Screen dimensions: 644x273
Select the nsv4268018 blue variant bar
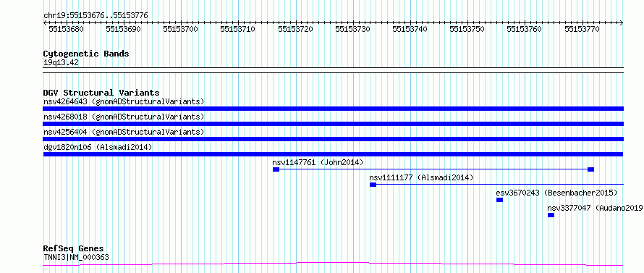coord(334,124)
